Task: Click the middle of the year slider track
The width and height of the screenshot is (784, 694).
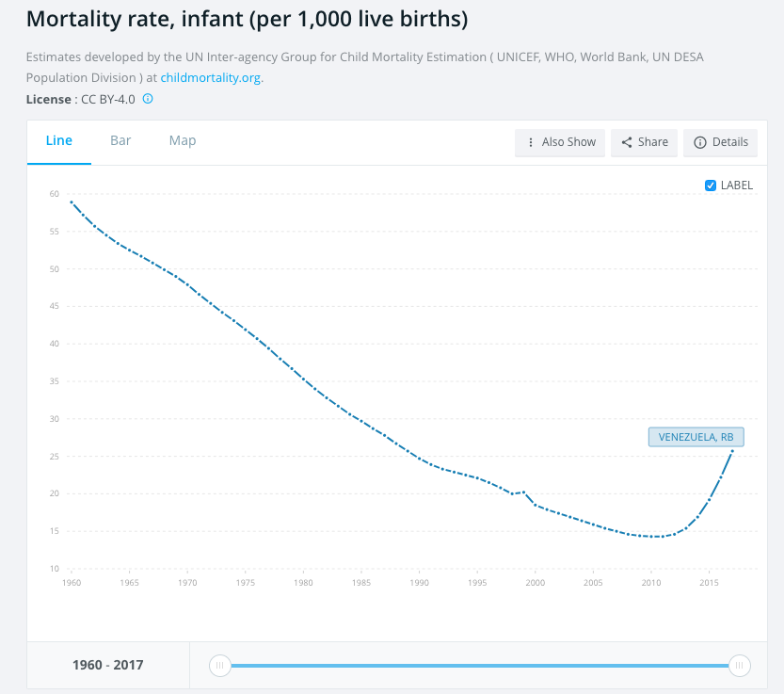Action: (479, 666)
